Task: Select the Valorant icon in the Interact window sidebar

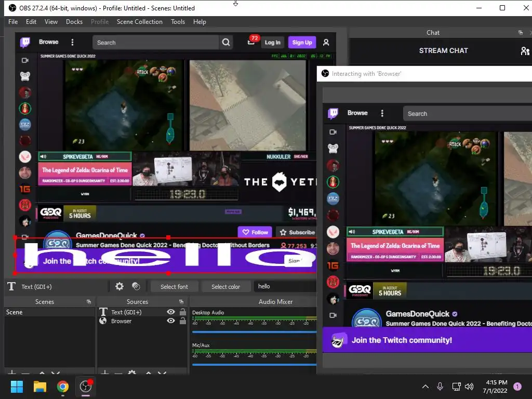Action: [x=333, y=232]
